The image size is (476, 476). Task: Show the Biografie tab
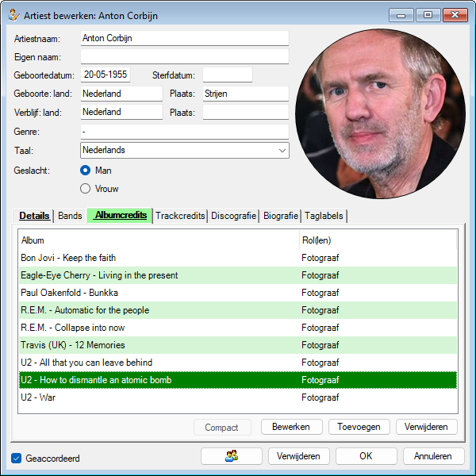281,216
